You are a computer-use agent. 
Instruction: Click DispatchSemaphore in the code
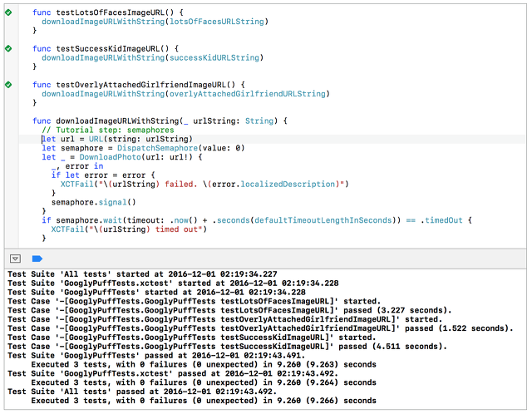pyautogui.click(x=157, y=148)
